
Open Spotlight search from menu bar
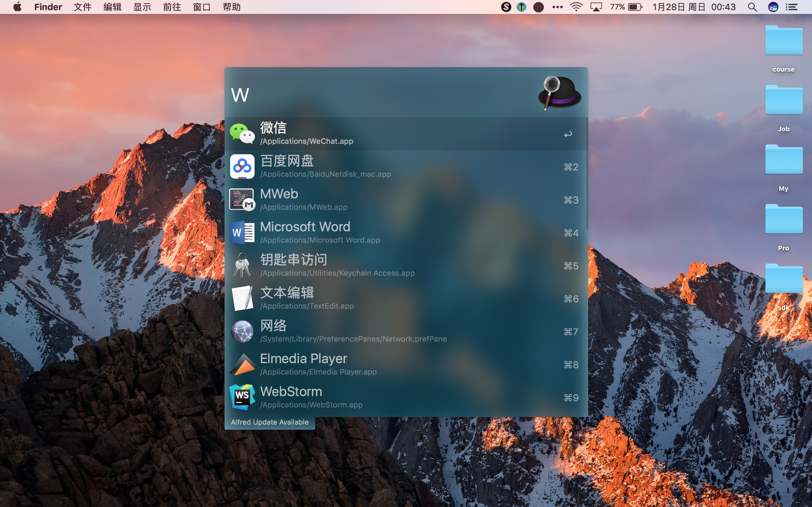click(752, 7)
